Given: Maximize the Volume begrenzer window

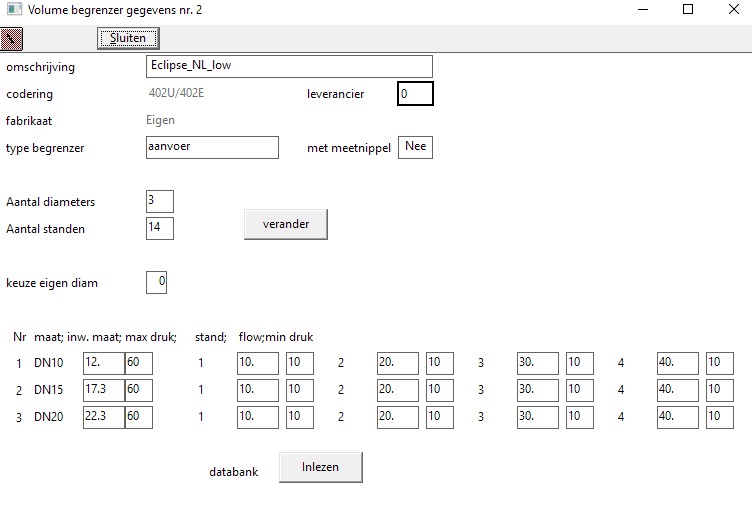Looking at the screenshot, I should (688, 10).
